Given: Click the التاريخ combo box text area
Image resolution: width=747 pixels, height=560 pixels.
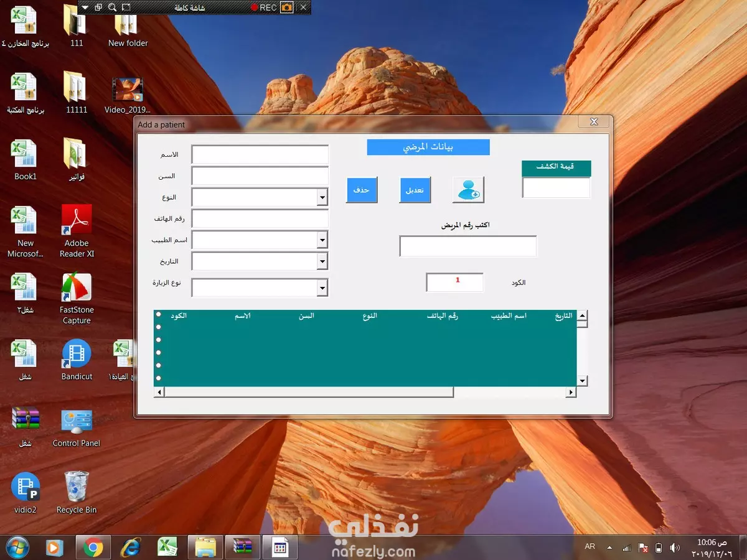Looking at the screenshot, I should pos(254,261).
